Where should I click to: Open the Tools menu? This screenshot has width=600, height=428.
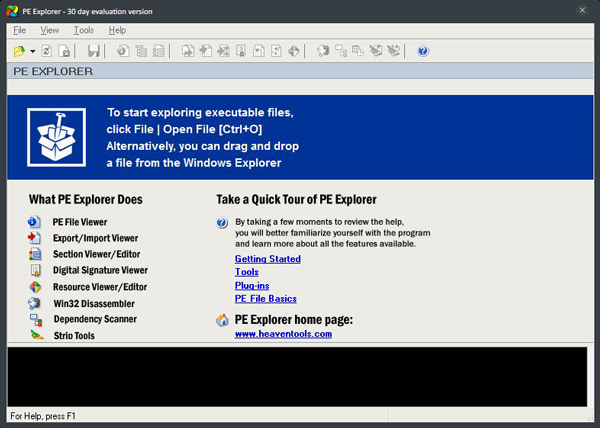point(84,30)
